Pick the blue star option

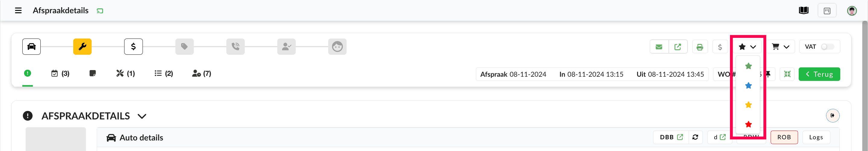point(748,85)
